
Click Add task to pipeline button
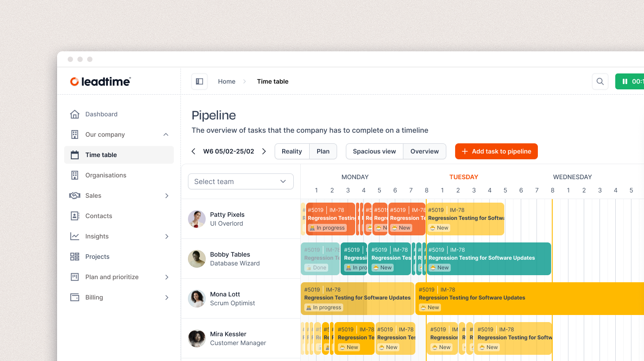coord(496,151)
